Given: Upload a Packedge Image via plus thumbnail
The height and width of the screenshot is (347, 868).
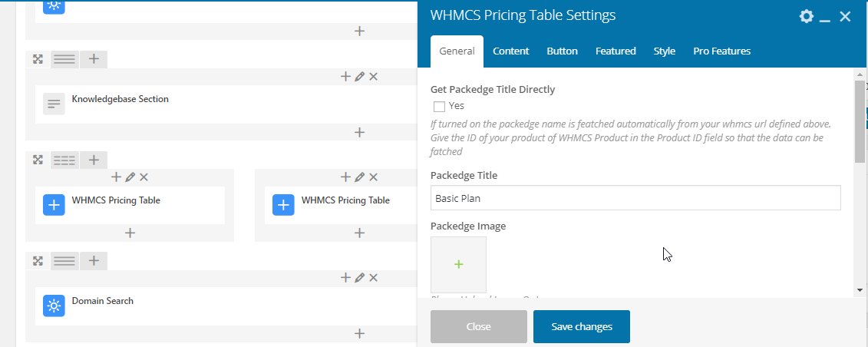Looking at the screenshot, I should (x=458, y=264).
